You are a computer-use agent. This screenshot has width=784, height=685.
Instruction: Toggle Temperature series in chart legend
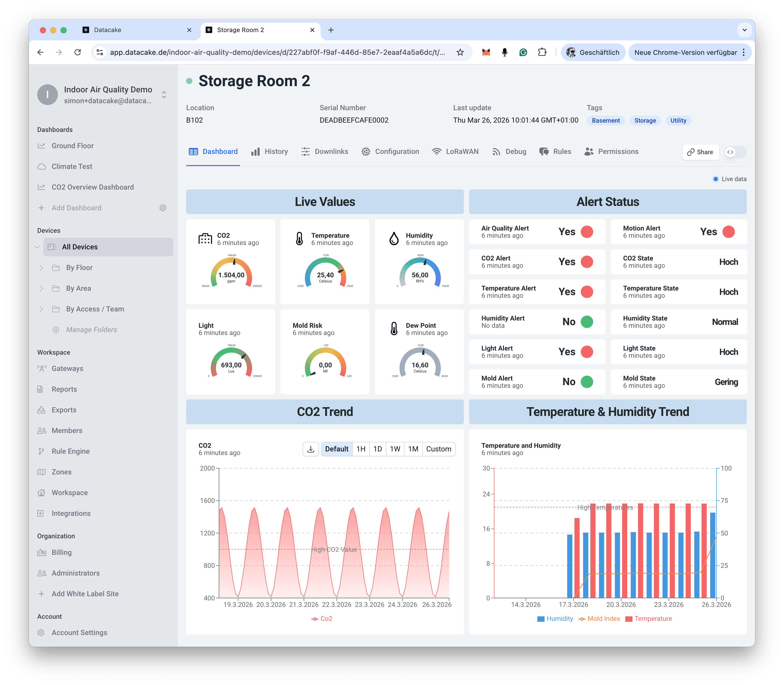tap(648, 619)
